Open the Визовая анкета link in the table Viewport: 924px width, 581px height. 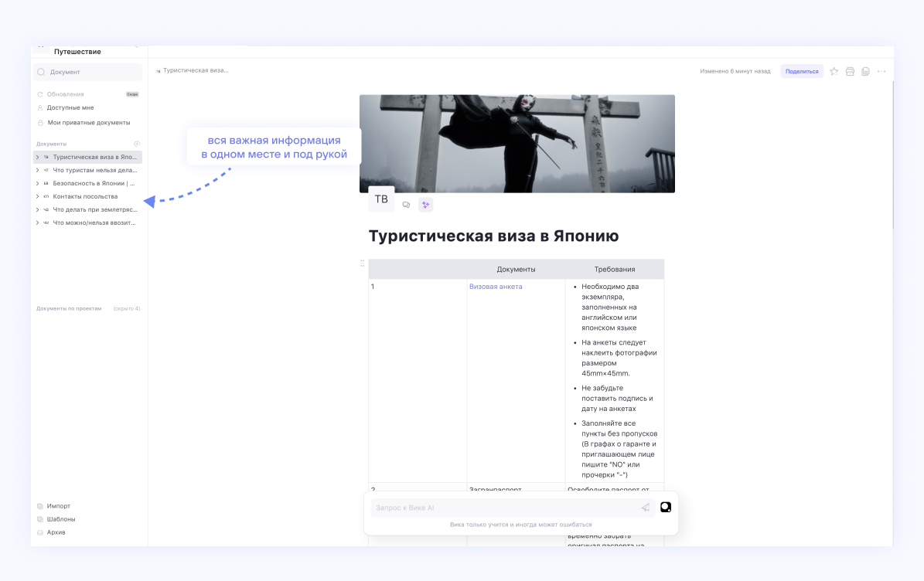click(x=495, y=285)
